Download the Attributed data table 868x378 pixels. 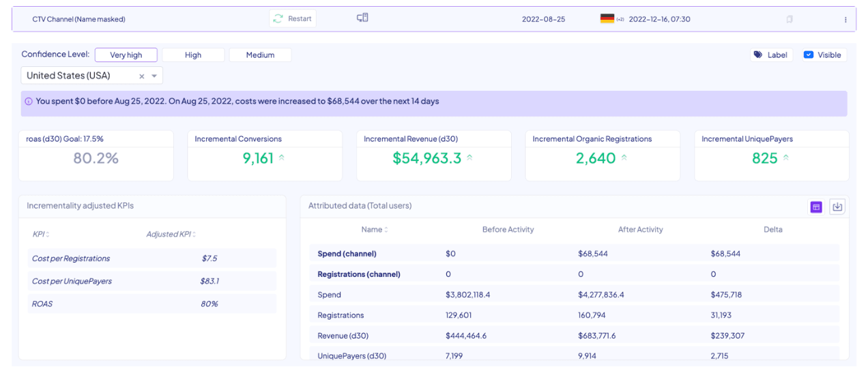pyautogui.click(x=837, y=207)
